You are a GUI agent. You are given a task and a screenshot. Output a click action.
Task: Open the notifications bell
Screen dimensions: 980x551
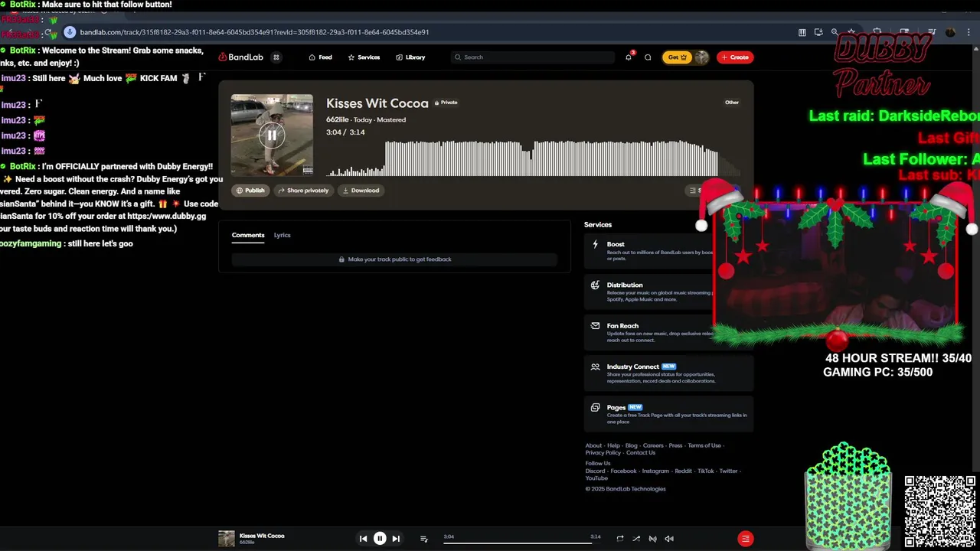point(629,57)
